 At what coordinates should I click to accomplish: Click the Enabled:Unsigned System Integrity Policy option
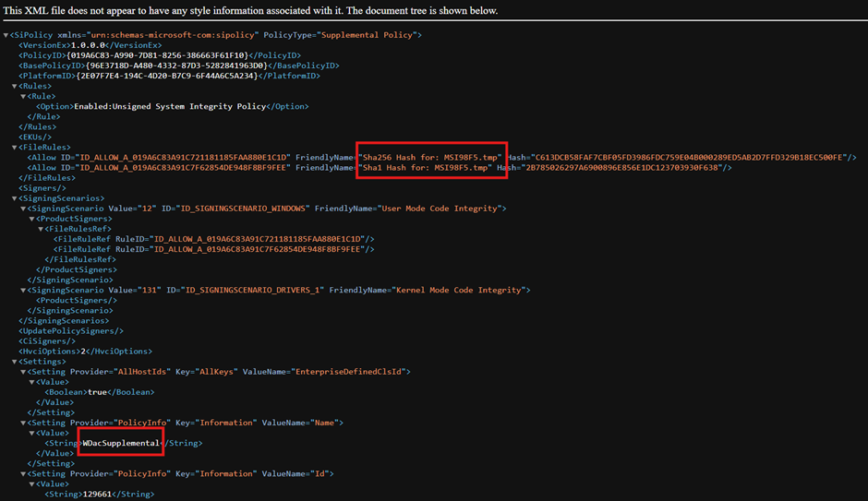click(170, 106)
